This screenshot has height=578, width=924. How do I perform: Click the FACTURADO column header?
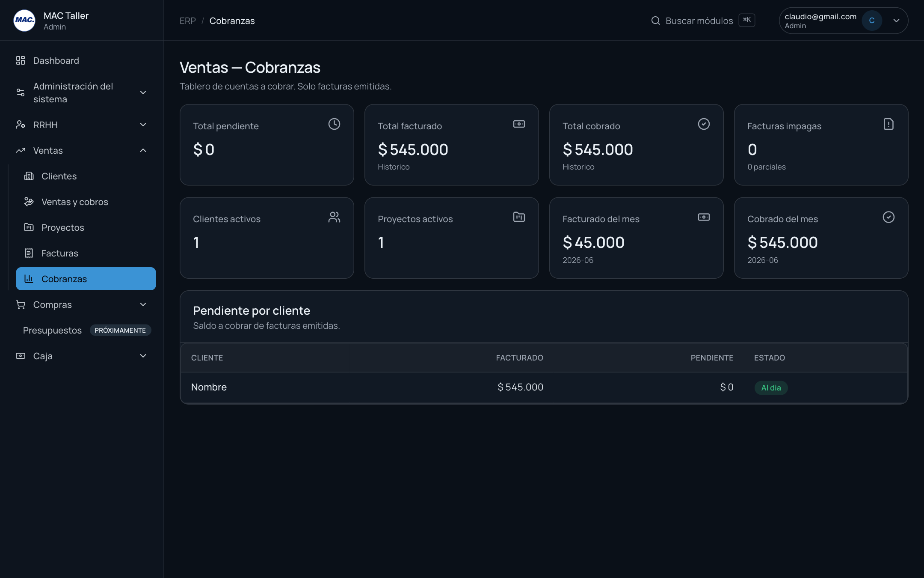[x=519, y=358]
